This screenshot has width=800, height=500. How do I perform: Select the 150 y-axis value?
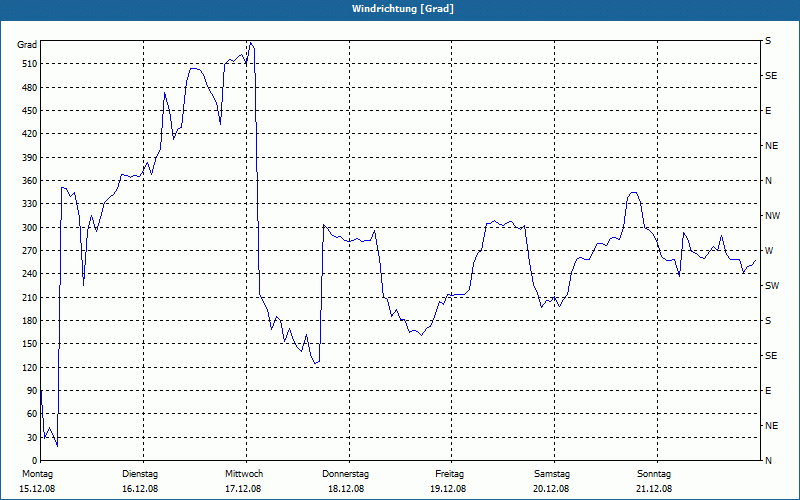[30, 344]
